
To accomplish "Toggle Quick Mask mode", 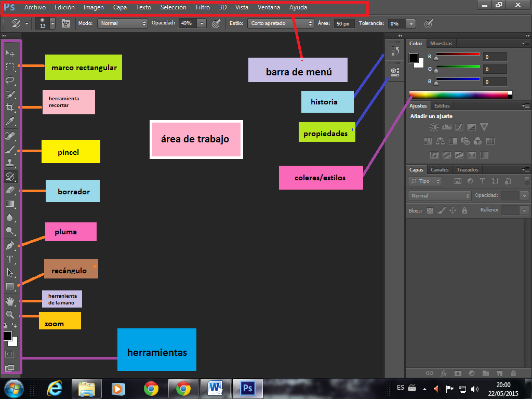I will point(10,354).
